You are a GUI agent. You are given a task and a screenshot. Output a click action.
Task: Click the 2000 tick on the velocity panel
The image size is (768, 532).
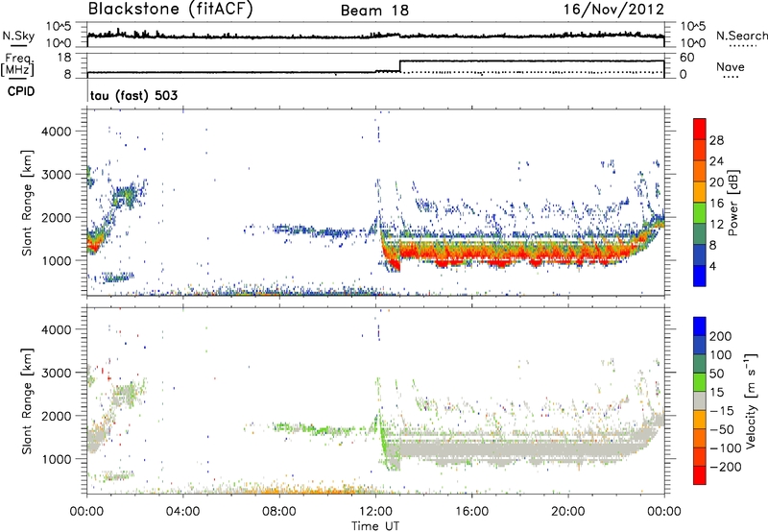tap(57, 416)
